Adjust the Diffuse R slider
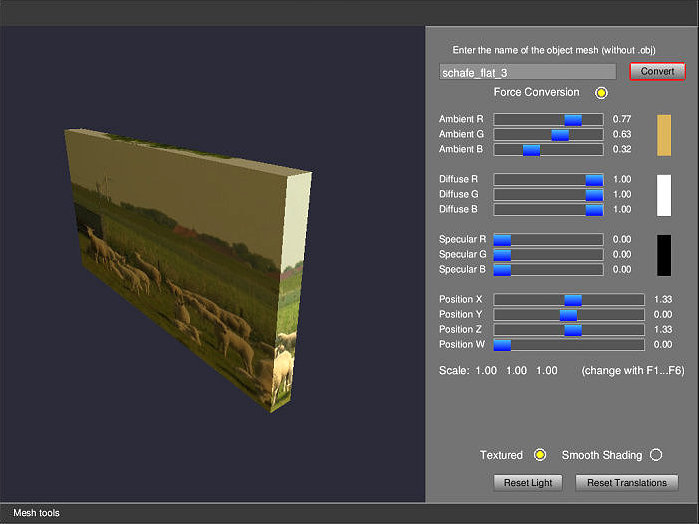Image resolution: width=699 pixels, height=524 pixels. tap(548, 180)
